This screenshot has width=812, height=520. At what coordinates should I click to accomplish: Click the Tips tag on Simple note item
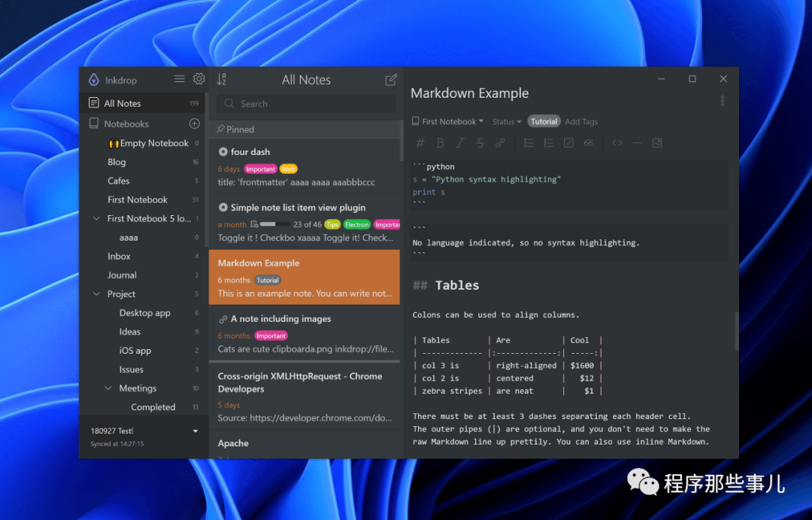332,224
